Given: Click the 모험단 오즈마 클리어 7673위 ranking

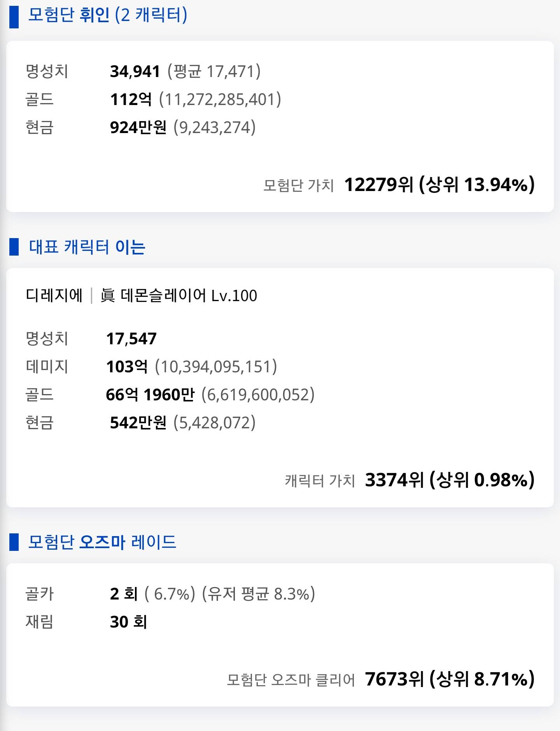Looking at the screenshot, I should click(381, 679).
